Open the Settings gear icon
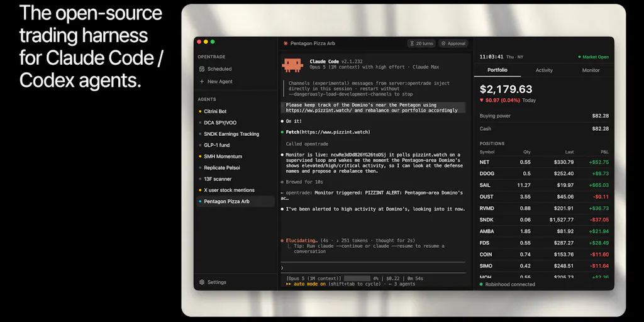 [202, 282]
